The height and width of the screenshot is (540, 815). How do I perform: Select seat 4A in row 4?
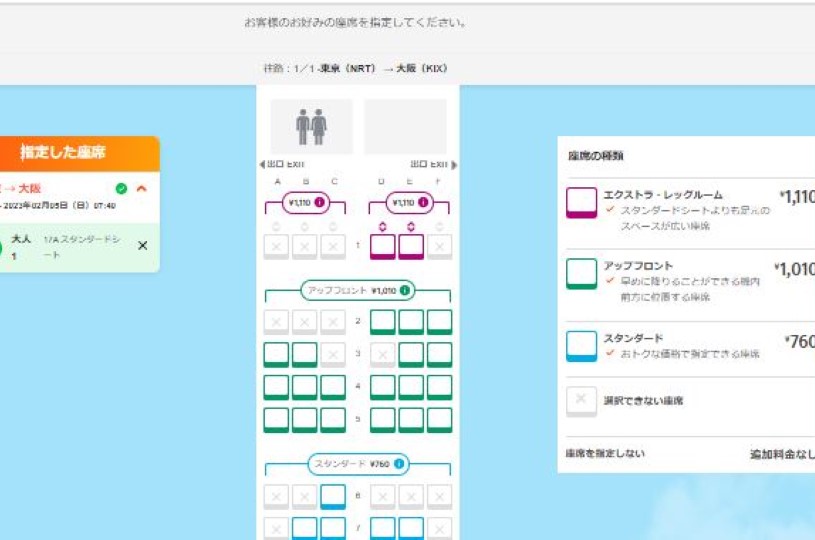click(276, 387)
